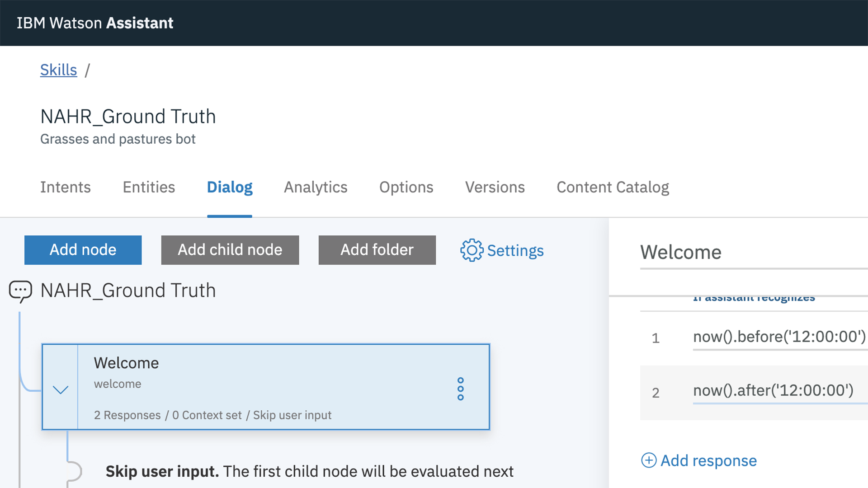Open the Intents tab
The width and height of the screenshot is (868, 488).
tap(65, 187)
